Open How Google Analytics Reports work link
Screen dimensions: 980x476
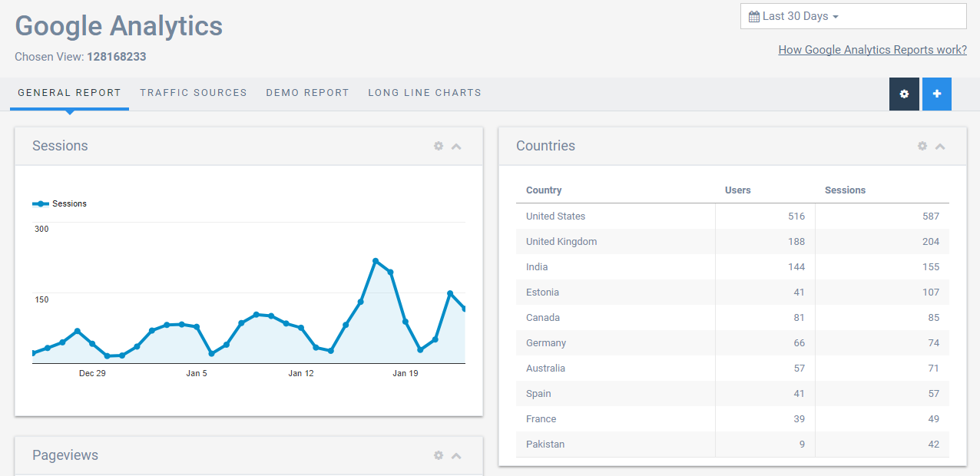pos(872,50)
